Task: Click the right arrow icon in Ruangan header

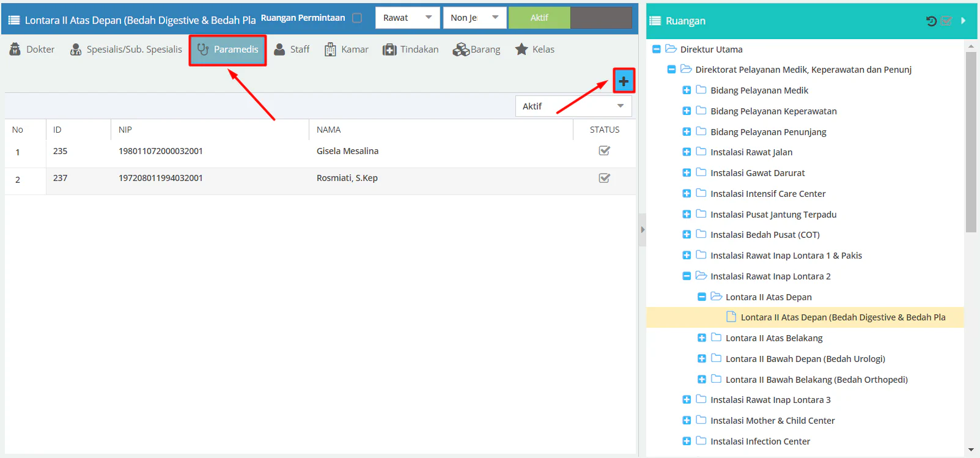Action: pos(963,21)
